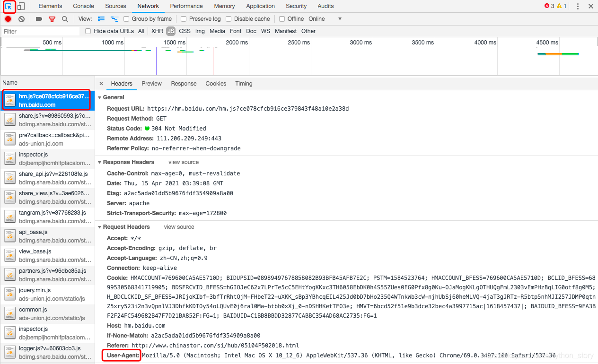Filter requests by Media type

(217, 31)
